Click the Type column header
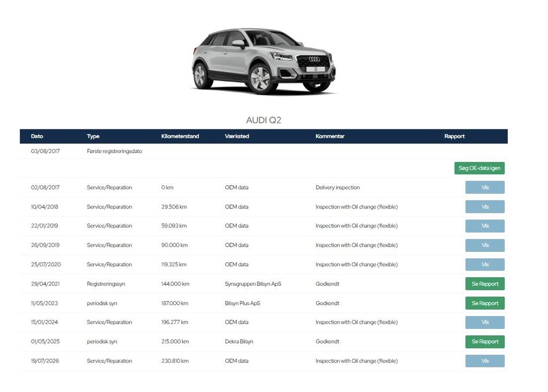 click(x=93, y=136)
